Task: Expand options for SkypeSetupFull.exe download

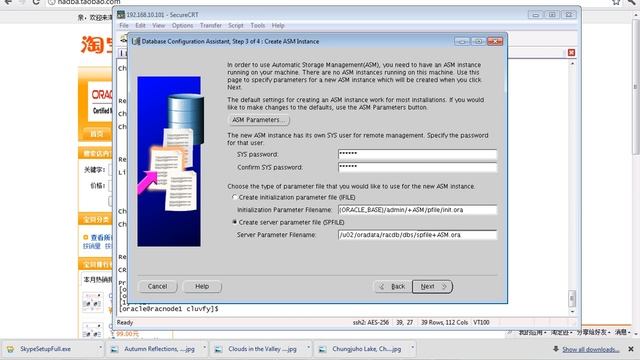Action: [100, 348]
